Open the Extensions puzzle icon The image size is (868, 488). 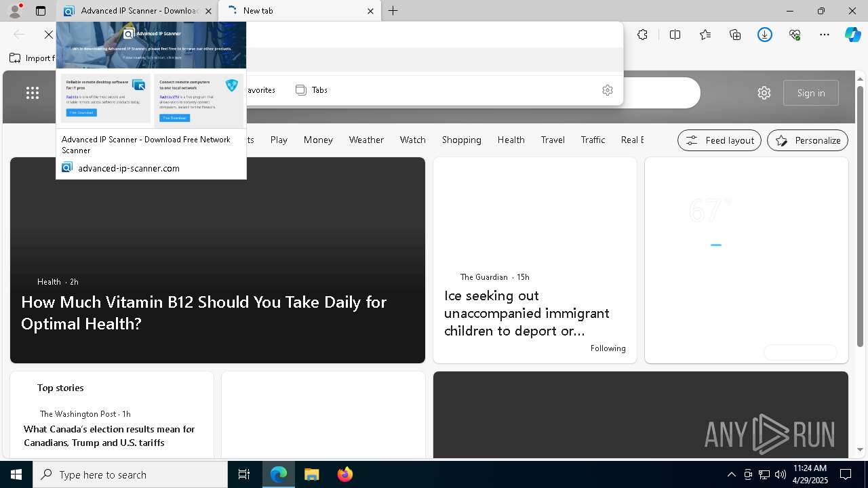point(643,35)
